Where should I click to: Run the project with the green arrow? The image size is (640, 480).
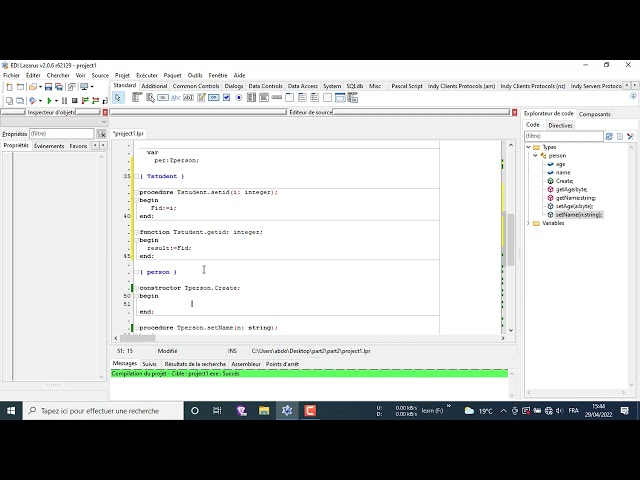tap(49, 100)
